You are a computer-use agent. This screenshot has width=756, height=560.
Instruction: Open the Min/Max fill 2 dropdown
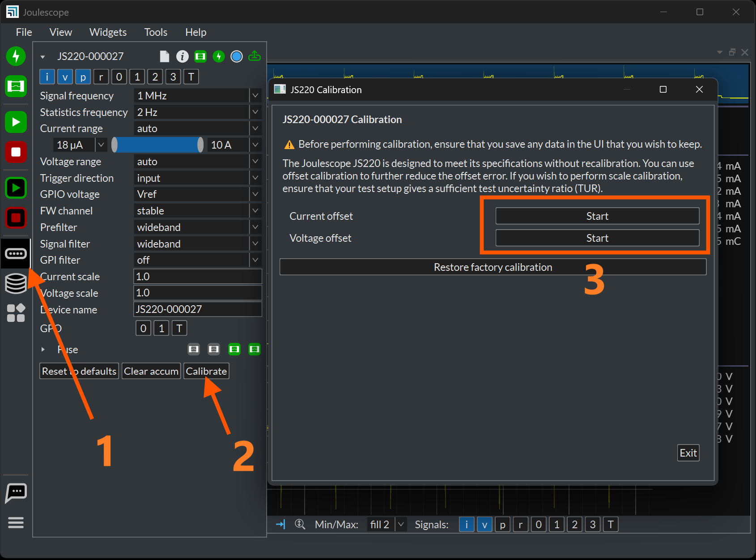pos(387,525)
